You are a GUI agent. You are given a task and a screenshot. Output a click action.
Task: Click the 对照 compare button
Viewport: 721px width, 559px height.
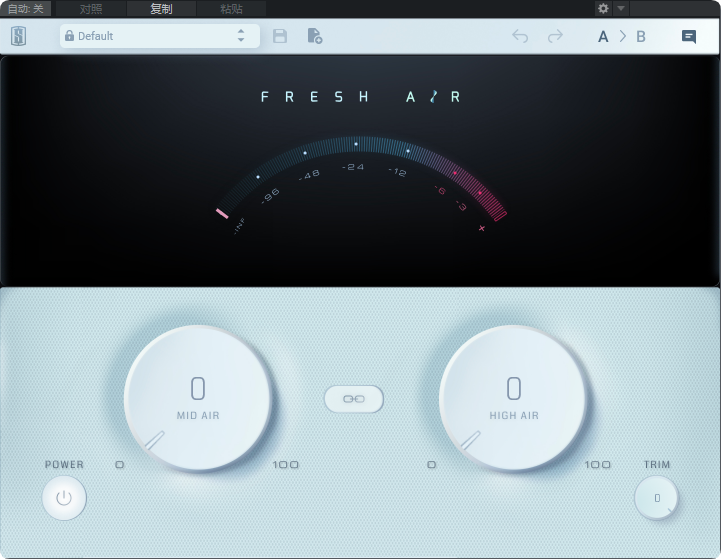pos(91,9)
